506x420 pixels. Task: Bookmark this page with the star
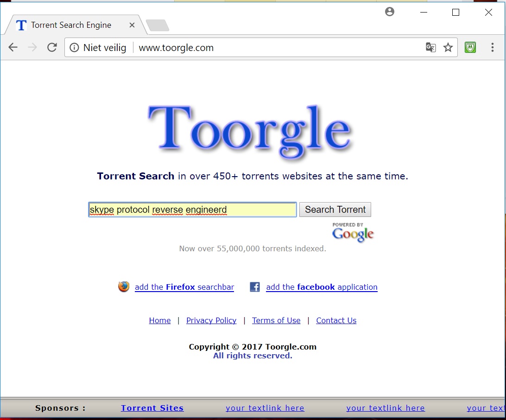coord(448,47)
